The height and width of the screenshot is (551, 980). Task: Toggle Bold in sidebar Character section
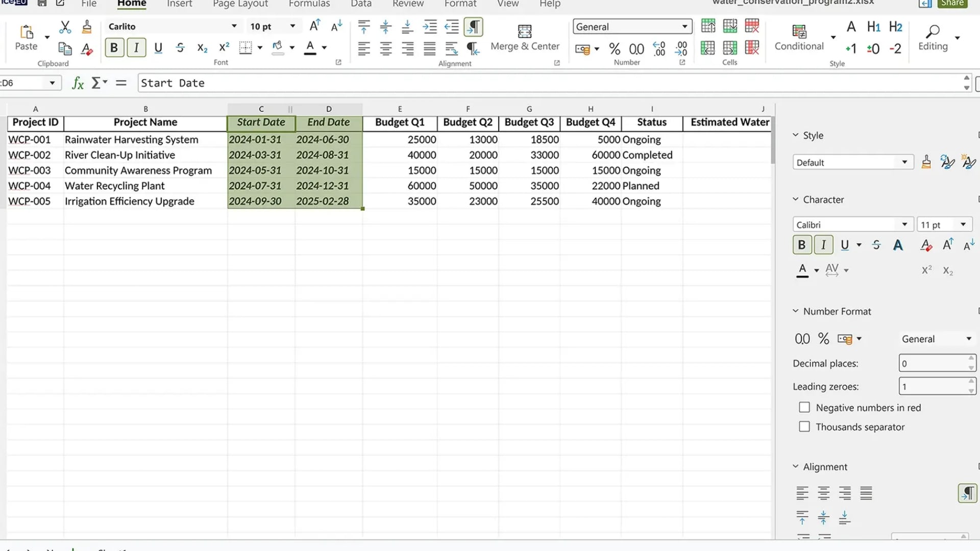(802, 245)
